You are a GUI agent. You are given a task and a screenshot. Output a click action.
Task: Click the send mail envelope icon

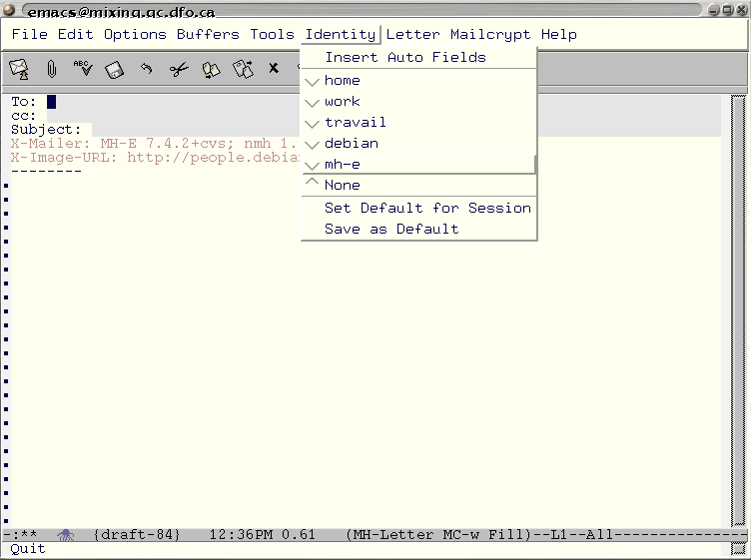[19, 69]
